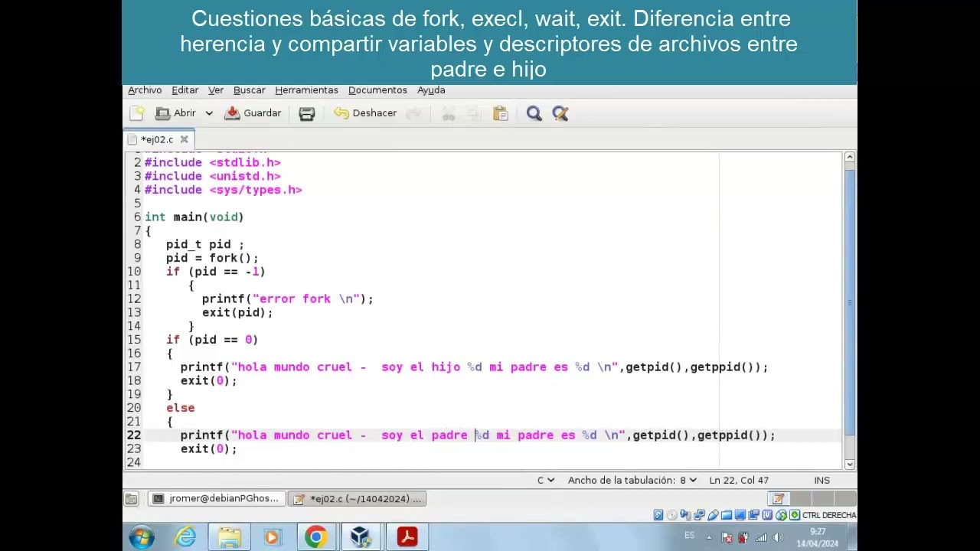Open search with the magnifier icon

pos(534,113)
